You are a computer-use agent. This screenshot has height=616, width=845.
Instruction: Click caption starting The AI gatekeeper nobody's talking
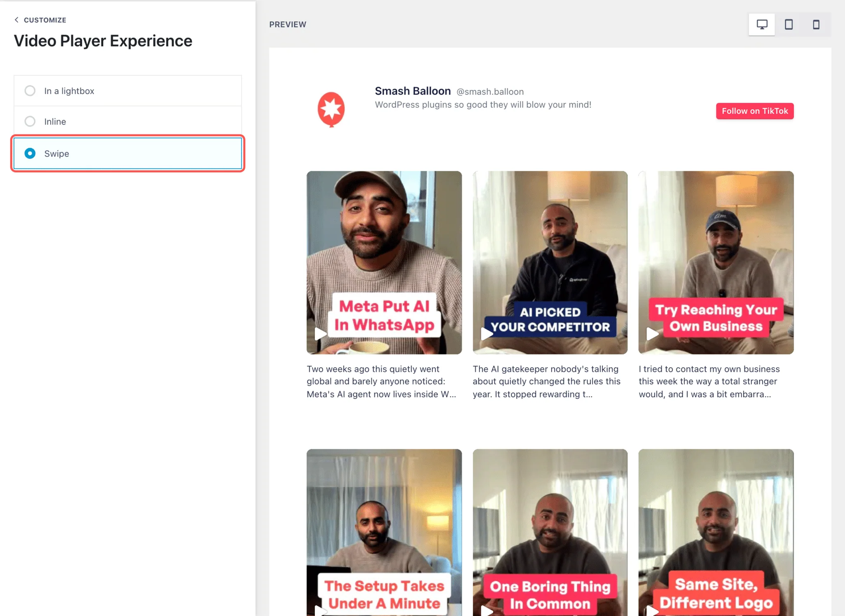pos(547,382)
